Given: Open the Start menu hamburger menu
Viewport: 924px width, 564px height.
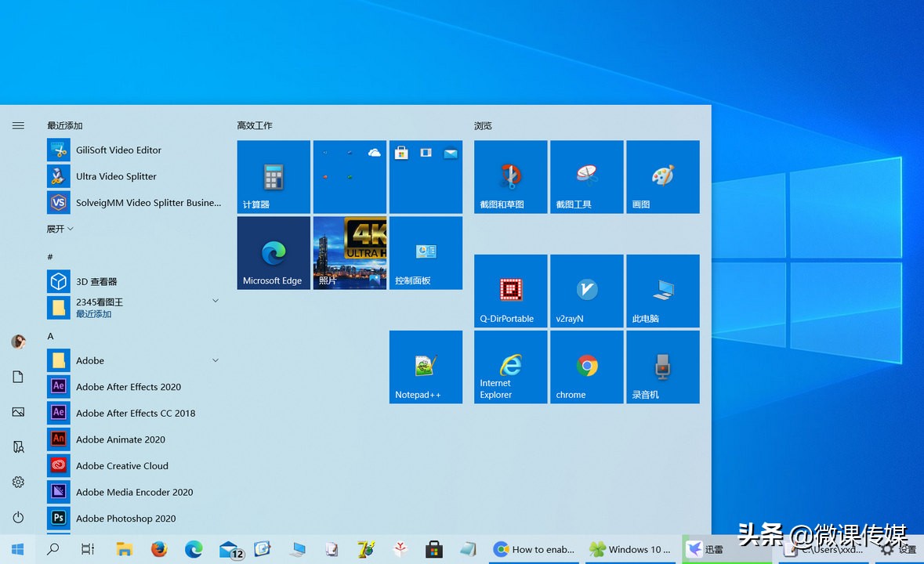Looking at the screenshot, I should point(18,125).
